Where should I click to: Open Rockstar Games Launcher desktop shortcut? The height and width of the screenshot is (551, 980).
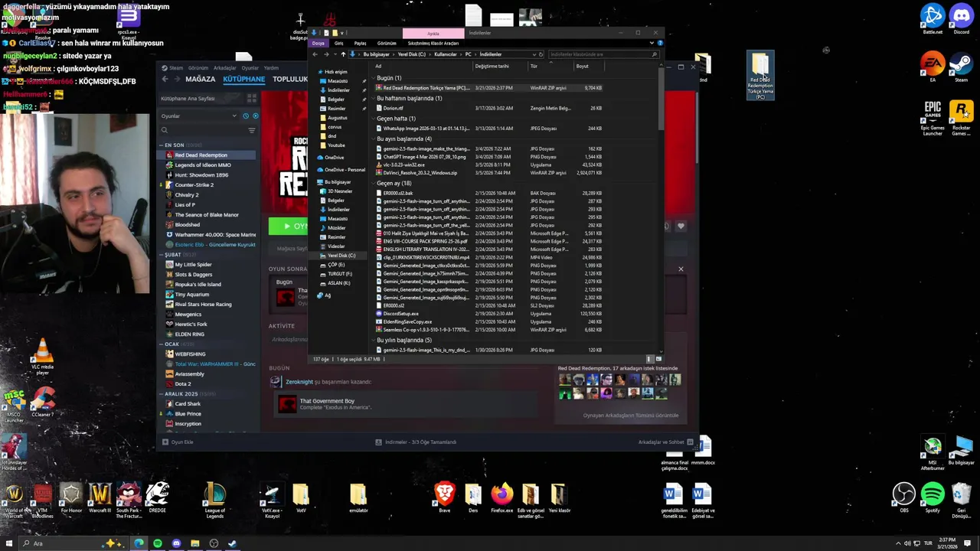click(961, 118)
